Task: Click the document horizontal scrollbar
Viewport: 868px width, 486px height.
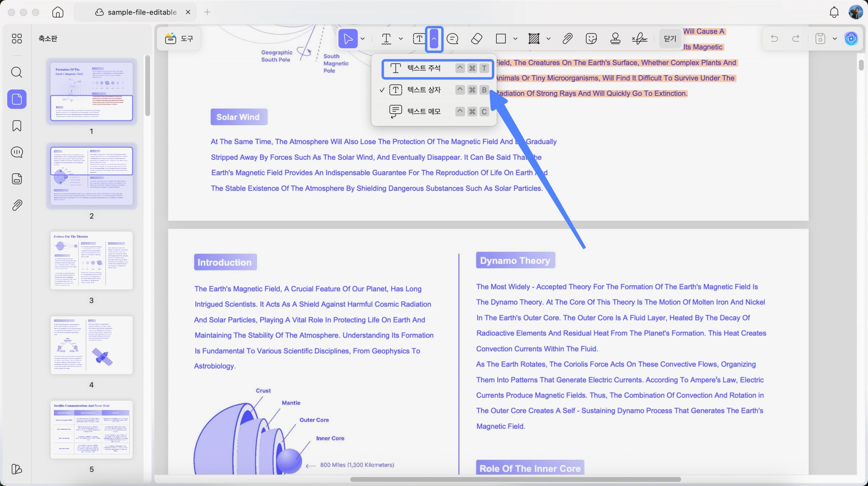Action: pos(515,479)
